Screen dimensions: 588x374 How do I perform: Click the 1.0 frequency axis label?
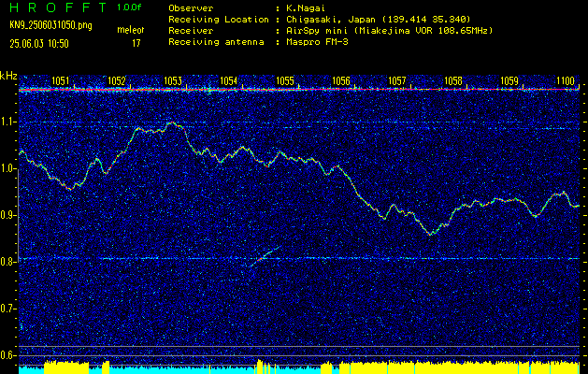(7, 168)
